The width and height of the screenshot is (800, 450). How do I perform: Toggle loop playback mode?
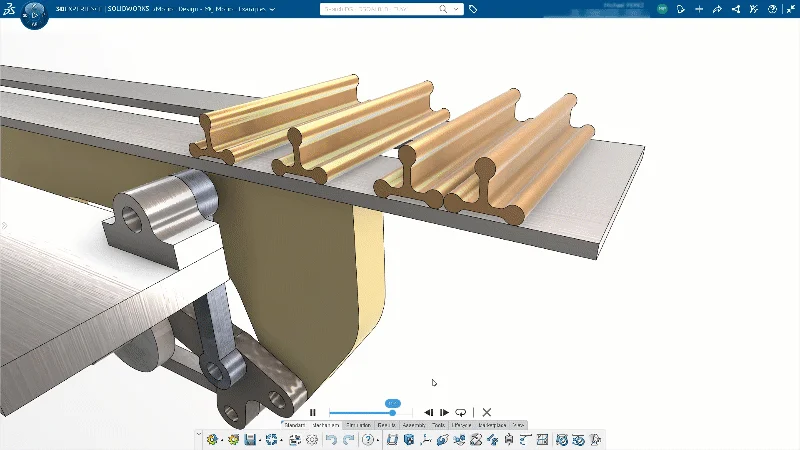461,412
